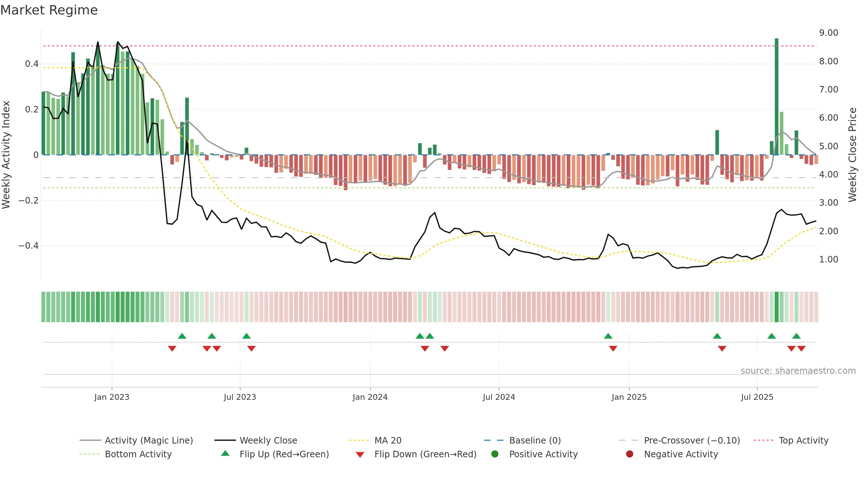
Task: Click the 9.00 price axis tick
Action: (829, 33)
